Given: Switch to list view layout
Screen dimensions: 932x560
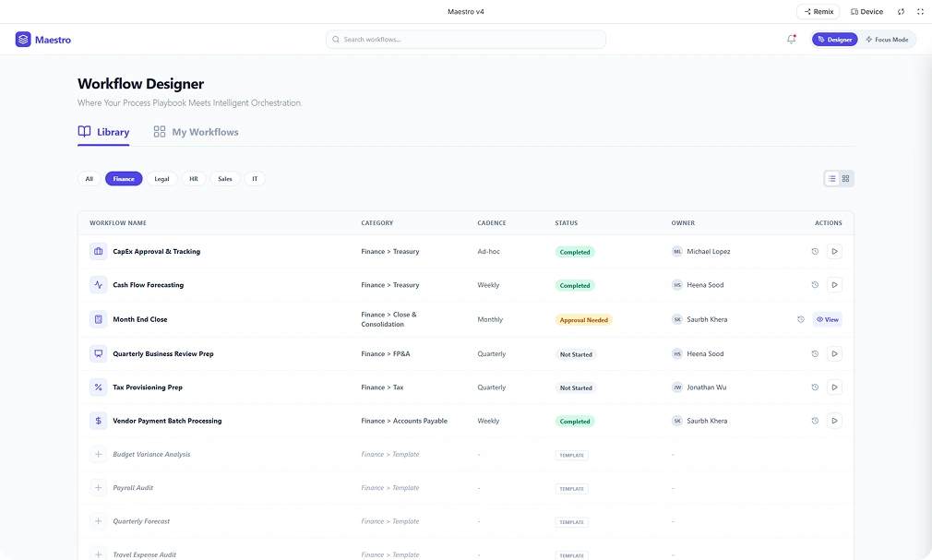Looking at the screenshot, I should (x=831, y=179).
